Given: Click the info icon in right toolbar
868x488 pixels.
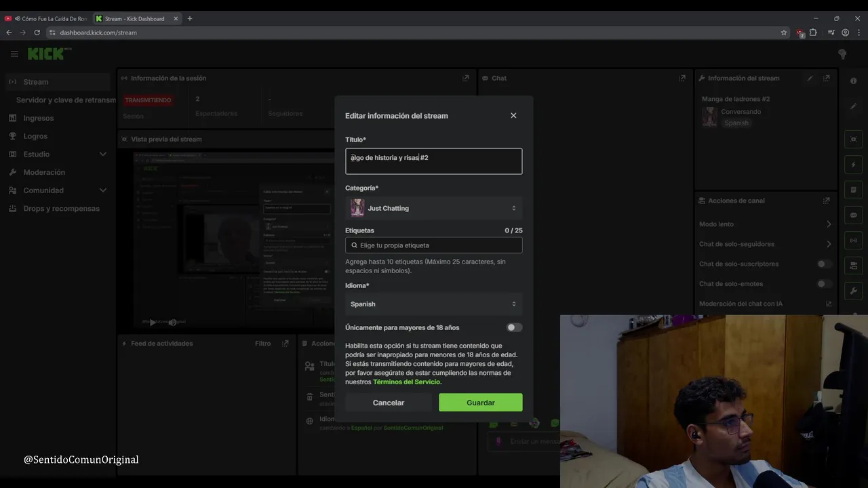Looking at the screenshot, I should (854, 81).
